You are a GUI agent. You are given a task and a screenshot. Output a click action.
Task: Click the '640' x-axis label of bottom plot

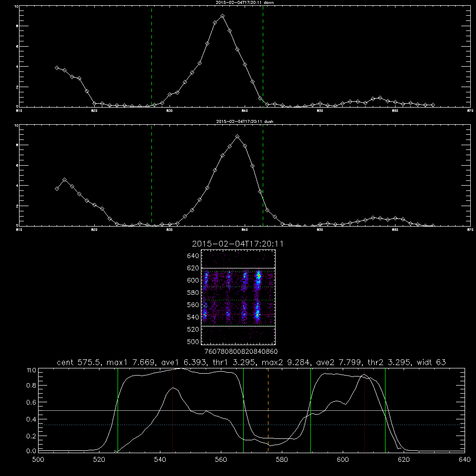coord(465,460)
